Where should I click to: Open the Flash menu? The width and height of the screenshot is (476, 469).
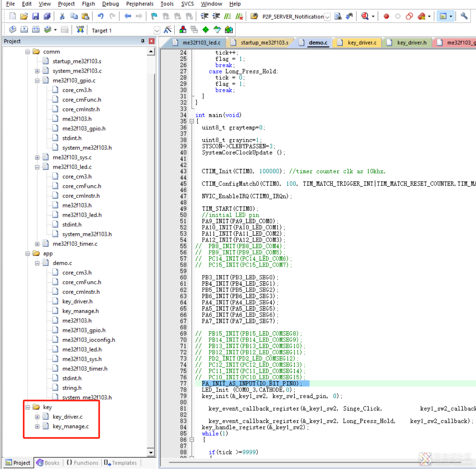click(x=88, y=4)
